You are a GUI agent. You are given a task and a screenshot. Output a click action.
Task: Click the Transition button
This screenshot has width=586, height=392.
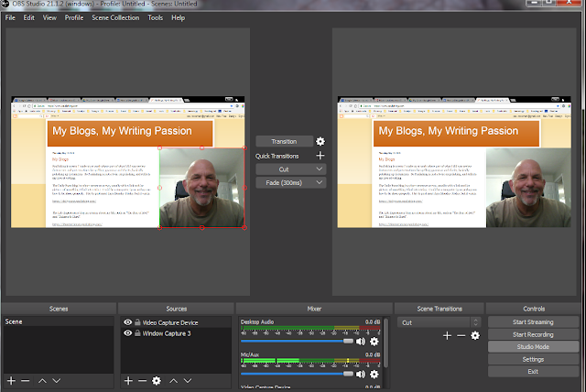[x=284, y=141]
